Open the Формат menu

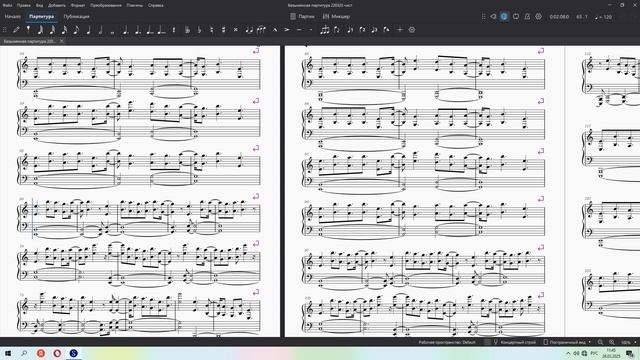tap(78, 5)
